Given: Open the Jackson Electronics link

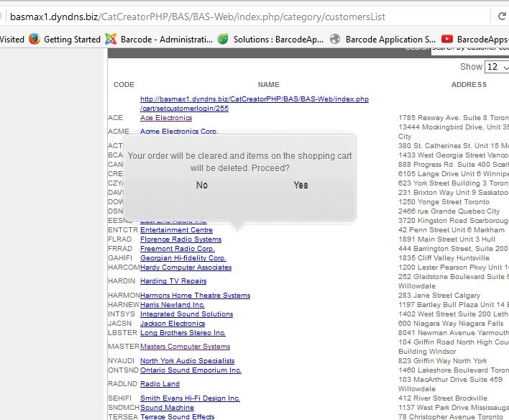Looking at the screenshot, I should (173, 324).
